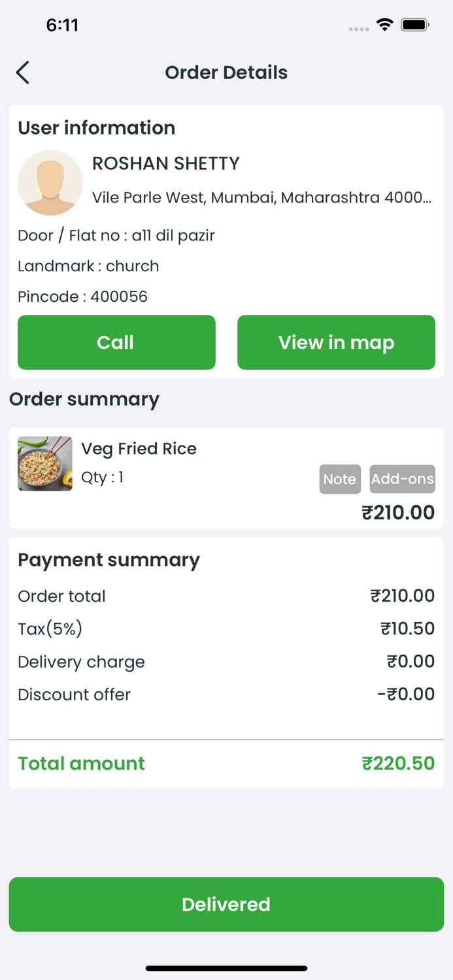453x980 pixels.
Task: Select the Order summary section heading
Action: coord(84,399)
